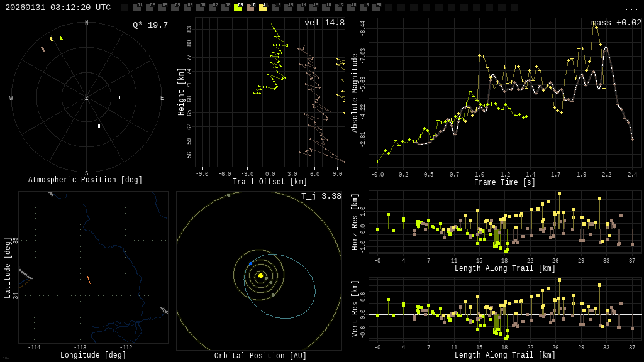This screenshot has width=644, height=362.
Task: Click the orange meteor ground track on map
Action: coord(89,280)
